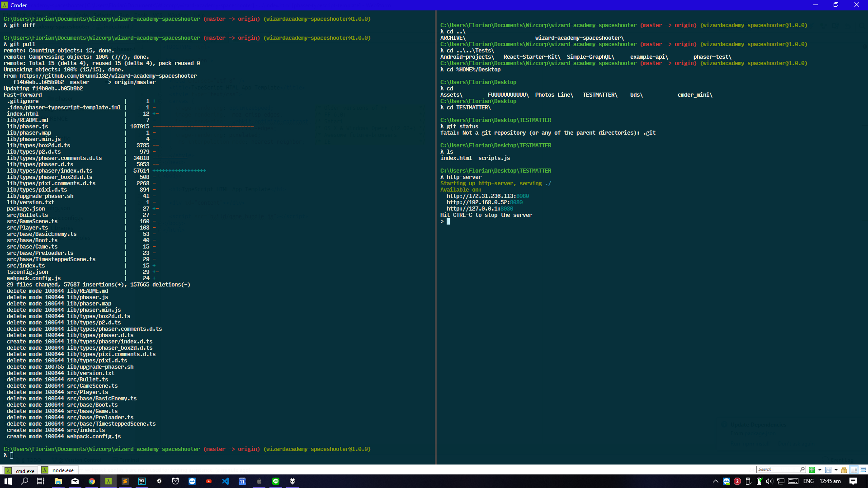The image size is (868, 488).
Task: Open the Cmder hamburger settings menu
Action: click(863, 470)
